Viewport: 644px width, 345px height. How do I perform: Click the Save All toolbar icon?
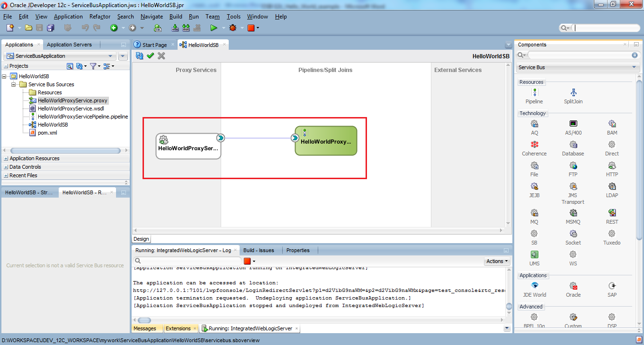coord(50,28)
